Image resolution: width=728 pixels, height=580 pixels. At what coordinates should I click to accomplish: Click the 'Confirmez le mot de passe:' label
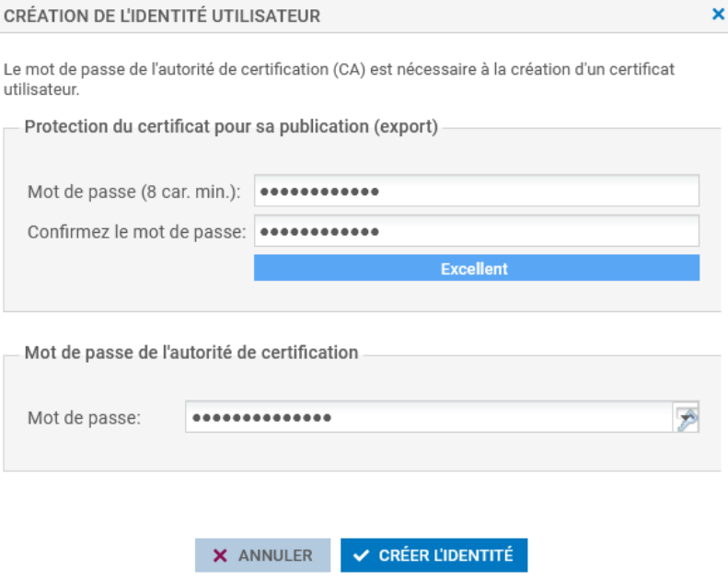pyautogui.click(x=137, y=231)
